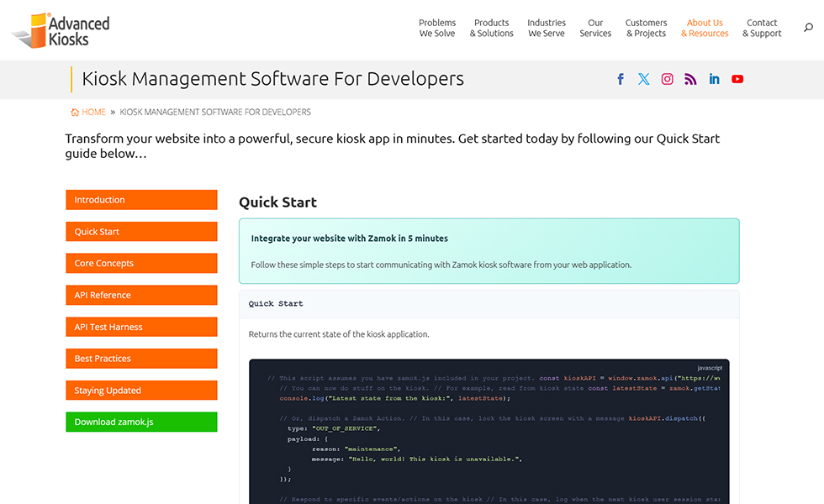Visit the Facebook social icon
Image resolution: width=824 pixels, height=504 pixels.
tap(621, 79)
